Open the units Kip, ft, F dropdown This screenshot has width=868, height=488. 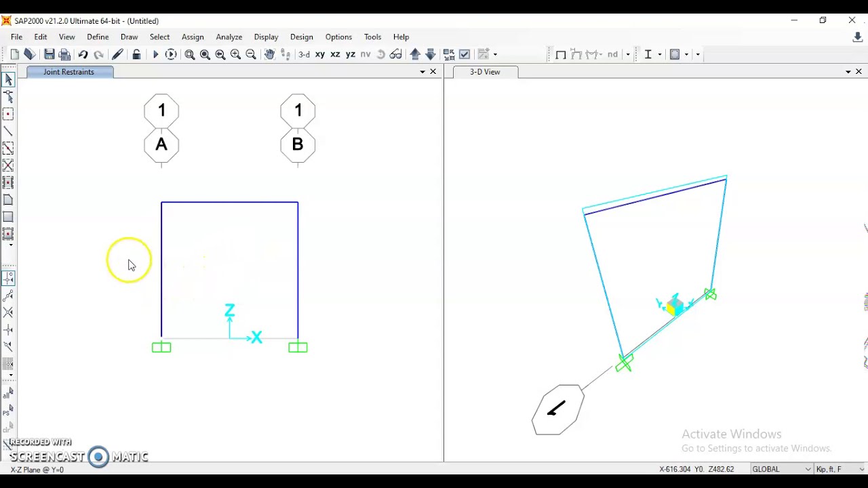(840, 469)
